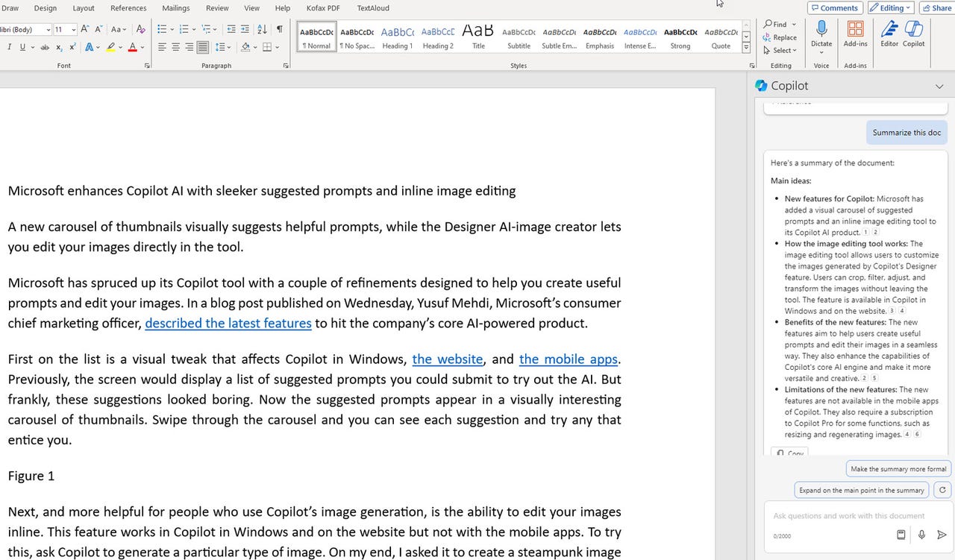Toggle justify alignment button
Image resolution: width=955 pixels, height=560 pixels.
coord(202,47)
